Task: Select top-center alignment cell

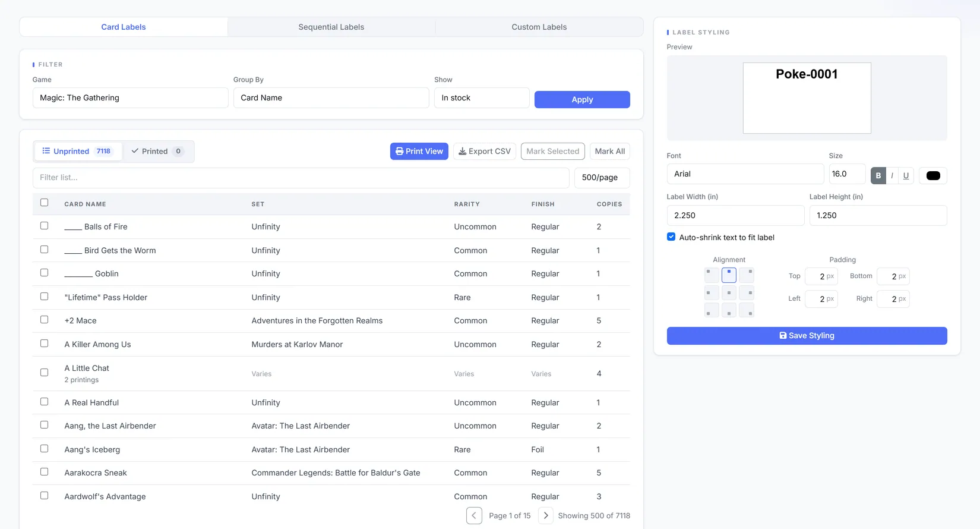Action: (x=729, y=275)
